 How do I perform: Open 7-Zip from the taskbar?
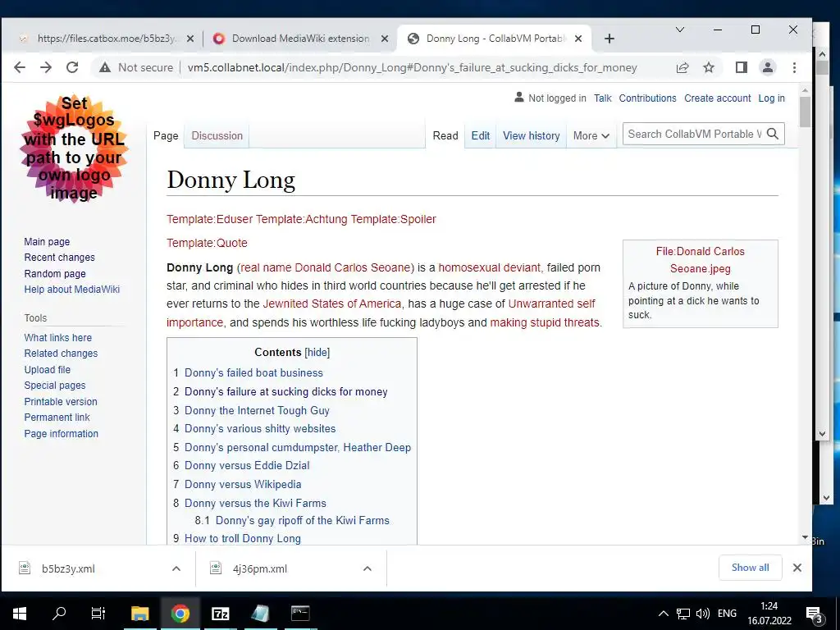click(220, 614)
